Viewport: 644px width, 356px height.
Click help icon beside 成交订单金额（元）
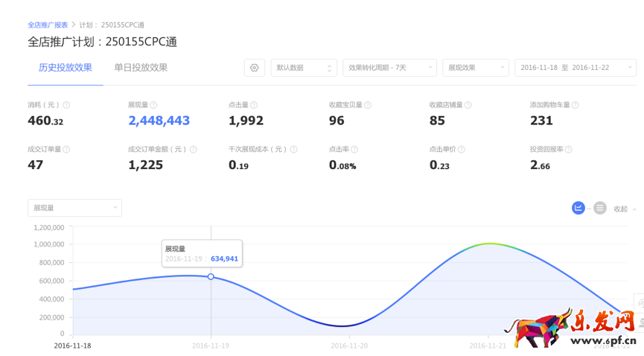click(194, 150)
